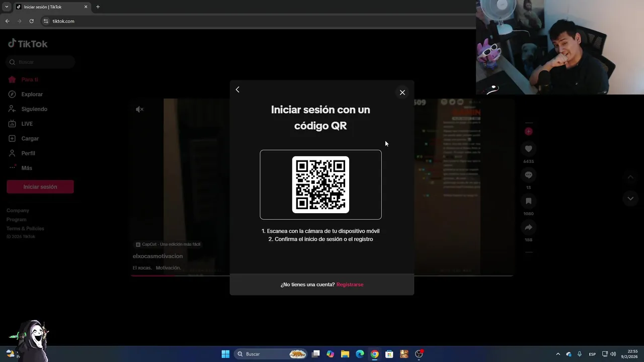
Task: Switch to Google Chrome on the taskbar
Action: 374,354
